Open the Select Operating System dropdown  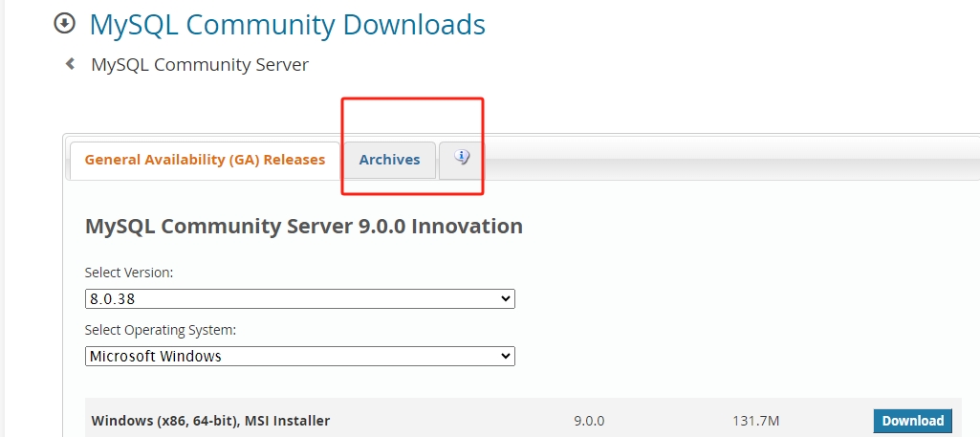[300, 357]
